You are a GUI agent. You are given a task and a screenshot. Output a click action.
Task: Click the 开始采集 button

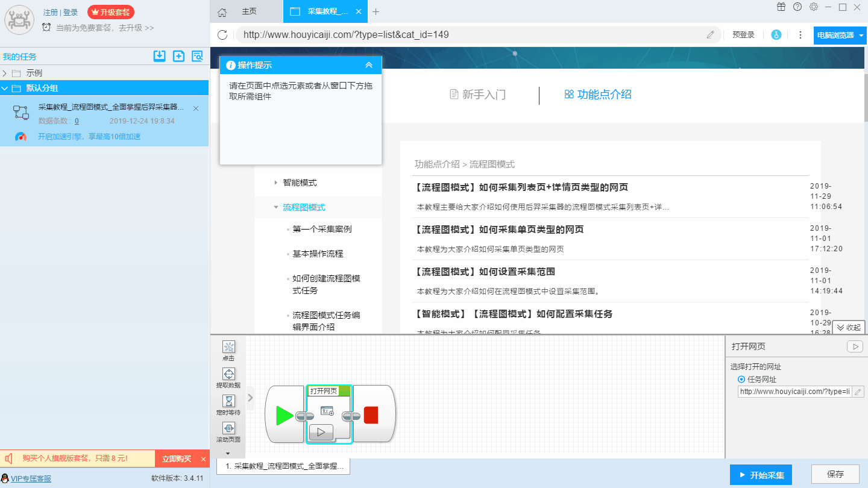[761, 475]
